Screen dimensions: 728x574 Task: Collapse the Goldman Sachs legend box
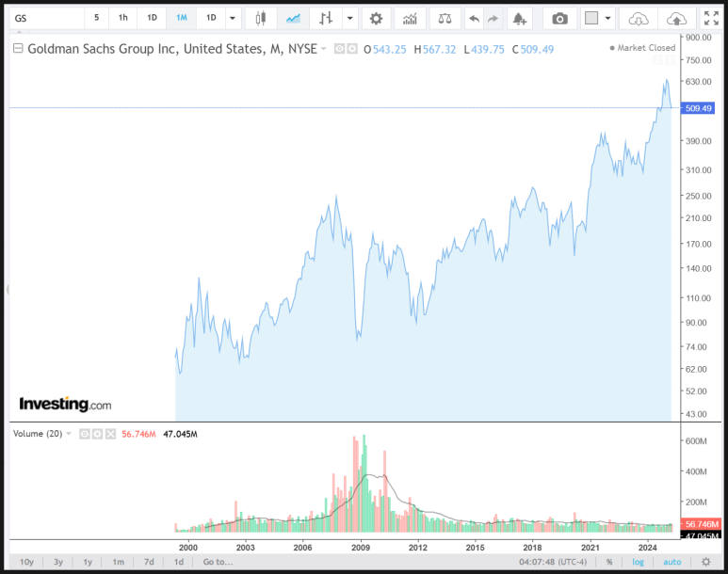[x=18, y=48]
